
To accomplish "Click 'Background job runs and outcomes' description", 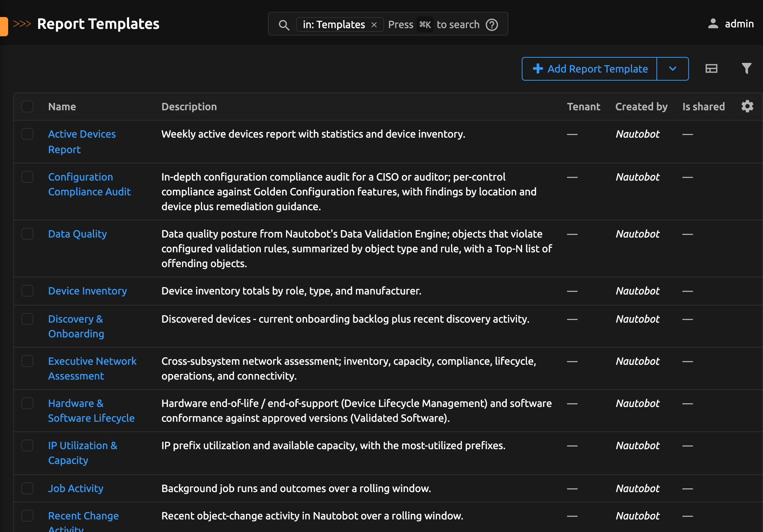I will [296, 488].
